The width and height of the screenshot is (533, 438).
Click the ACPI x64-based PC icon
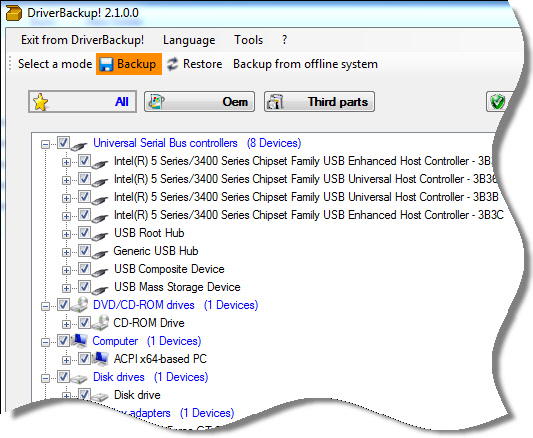[101, 358]
